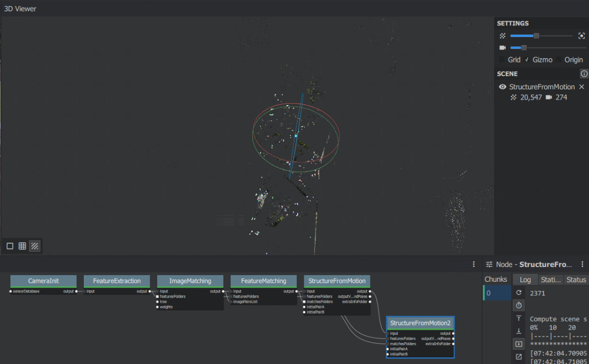
Task: Open the Node panel overflow menu
Action: coord(582,264)
